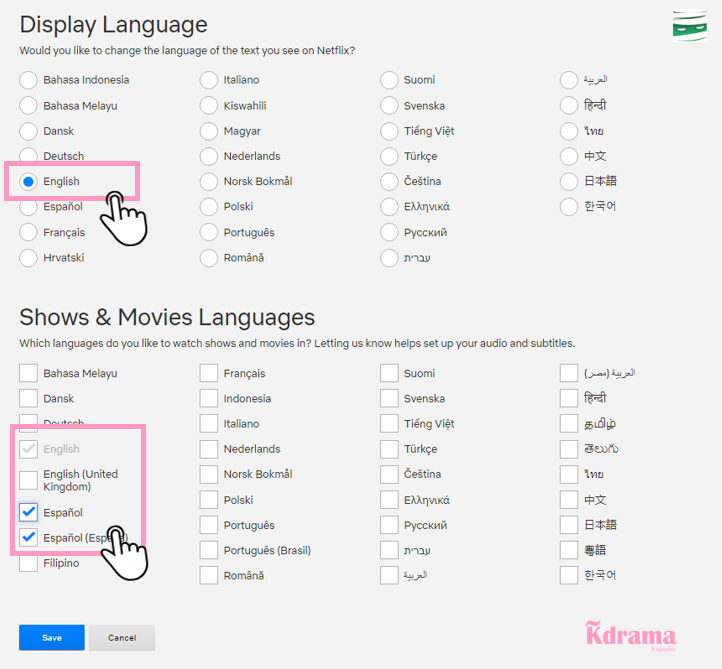Choose 日本語 as display language

(569, 181)
